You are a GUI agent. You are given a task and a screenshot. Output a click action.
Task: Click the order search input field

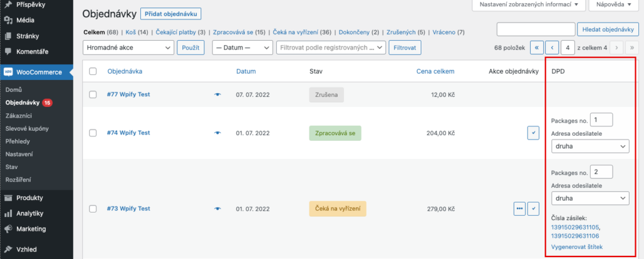pyautogui.click(x=535, y=29)
